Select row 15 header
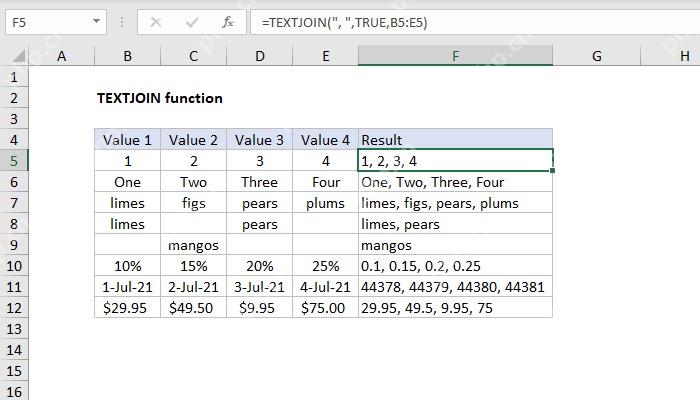The width and height of the screenshot is (700, 400). point(14,371)
